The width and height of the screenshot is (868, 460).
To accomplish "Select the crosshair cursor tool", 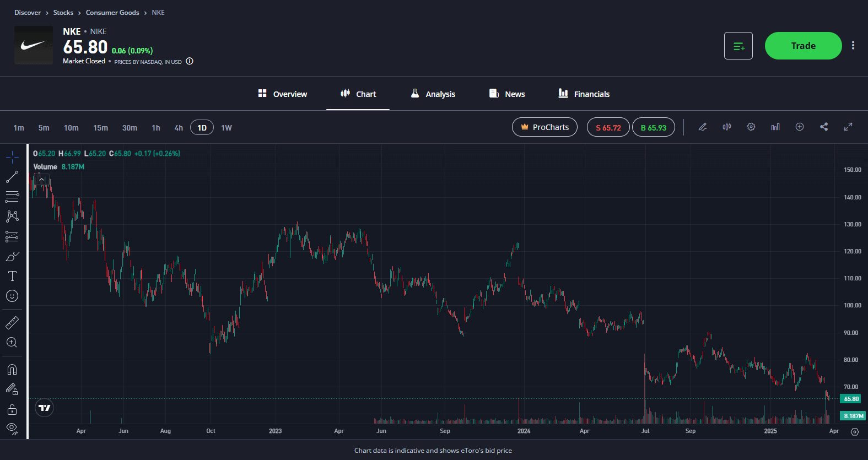I will coord(12,158).
